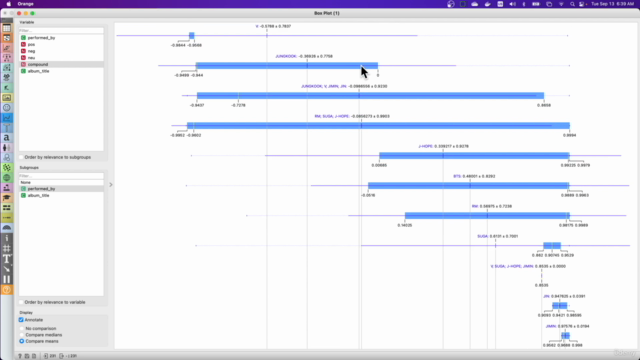Open the Orange menu in menu bar
Image resolution: width=640 pixels, height=360 pixels.
click(25, 4)
